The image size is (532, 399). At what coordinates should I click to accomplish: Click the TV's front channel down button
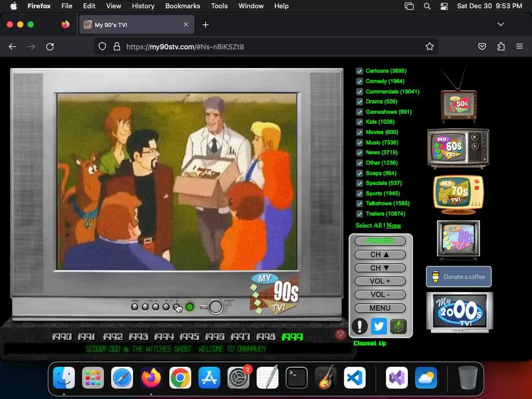(x=166, y=307)
